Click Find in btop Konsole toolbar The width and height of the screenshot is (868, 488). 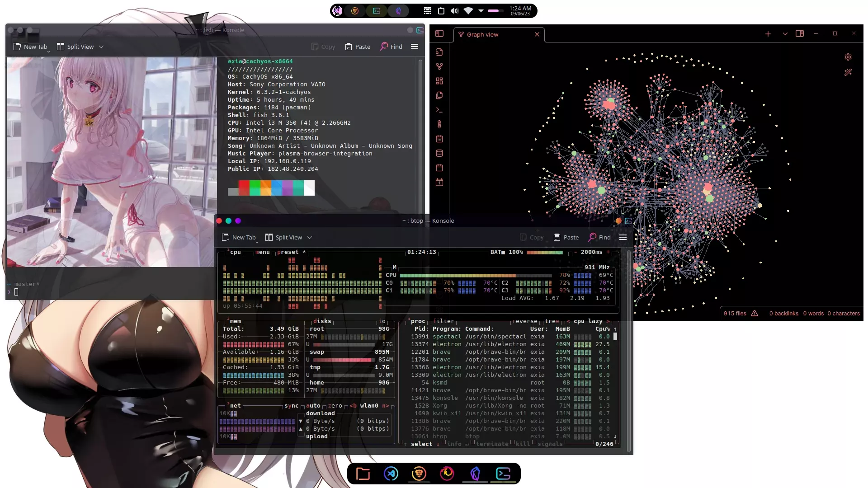599,237
